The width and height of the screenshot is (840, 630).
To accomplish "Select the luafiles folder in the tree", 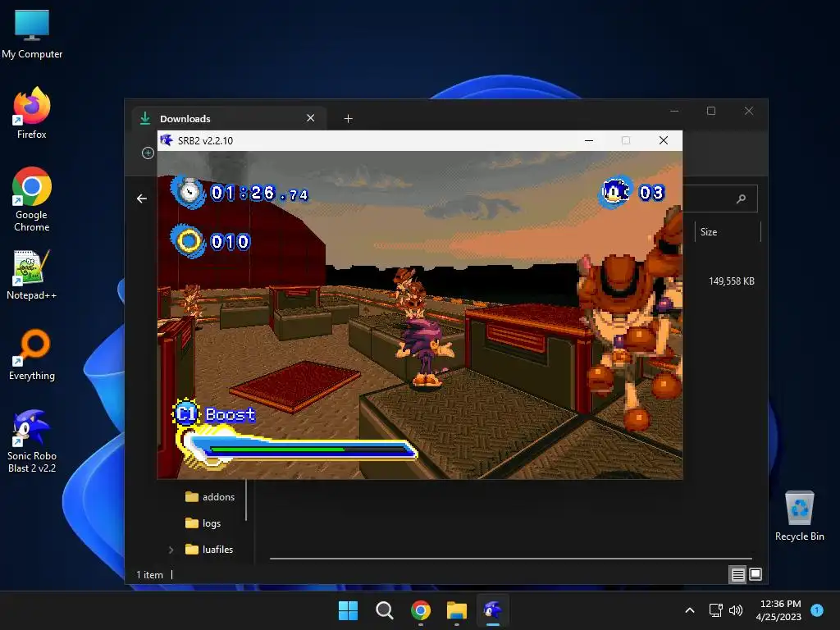I will click(x=209, y=550).
